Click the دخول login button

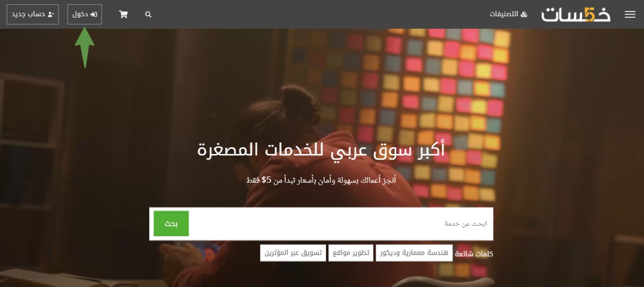[85, 15]
